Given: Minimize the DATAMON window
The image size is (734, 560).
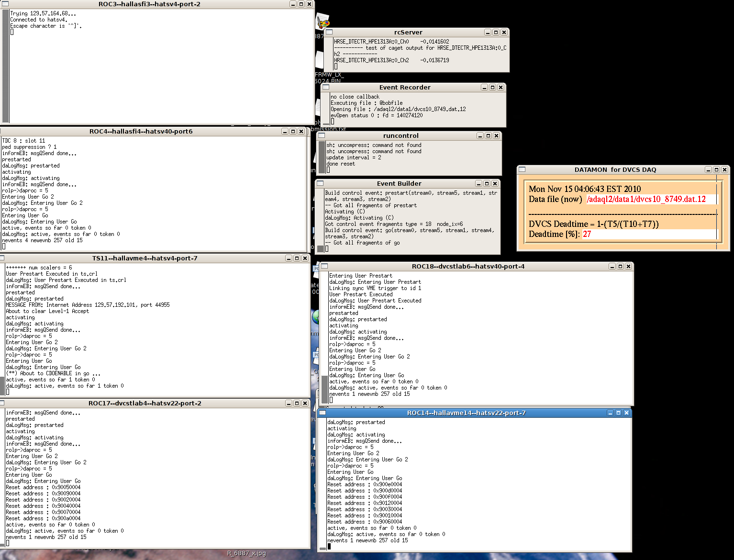Looking at the screenshot, I should (x=708, y=169).
